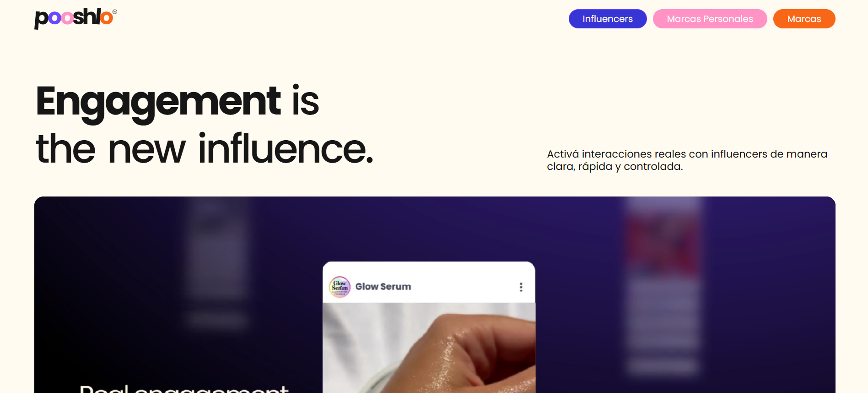Screen dimensions: 868x393
Task: Click the word "is" in the headline
Action: 305,101
